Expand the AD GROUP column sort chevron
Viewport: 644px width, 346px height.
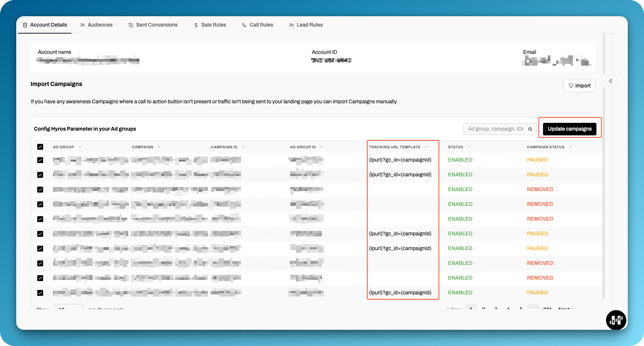pos(80,147)
